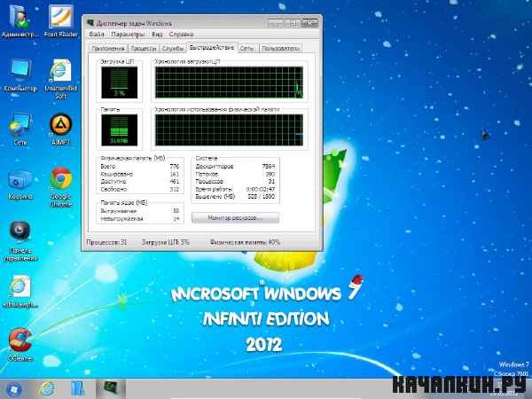The width and height of the screenshot is (532, 399).
Task: Open the Справка menu
Action: pos(181,35)
